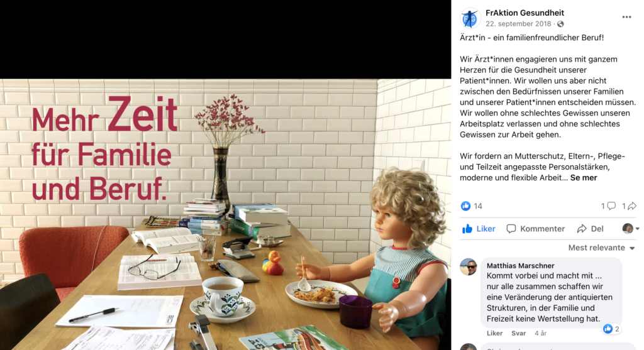Click the blue like reaction icon beside 14
Image resolution: width=644 pixels, height=350 pixels.
(465, 206)
